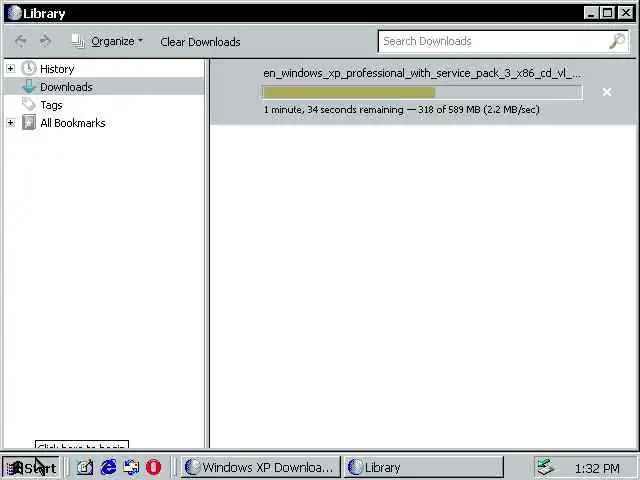640x480 pixels.
Task: Click the All Bookmarks star icon
Action: coord(29,122)
